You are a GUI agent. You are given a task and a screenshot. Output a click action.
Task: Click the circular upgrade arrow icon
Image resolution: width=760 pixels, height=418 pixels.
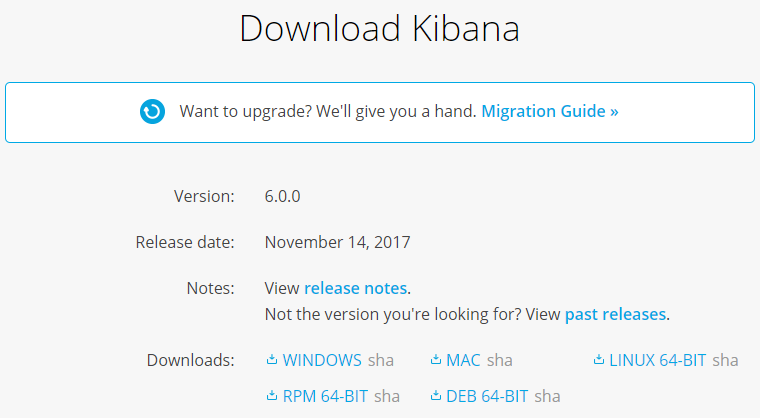point(152,112)
